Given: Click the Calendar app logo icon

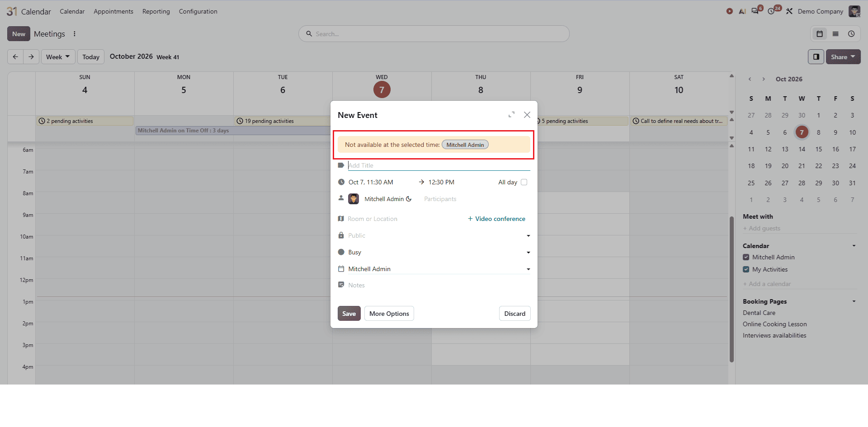Looking at the screenshot, I should click(12, 11).
